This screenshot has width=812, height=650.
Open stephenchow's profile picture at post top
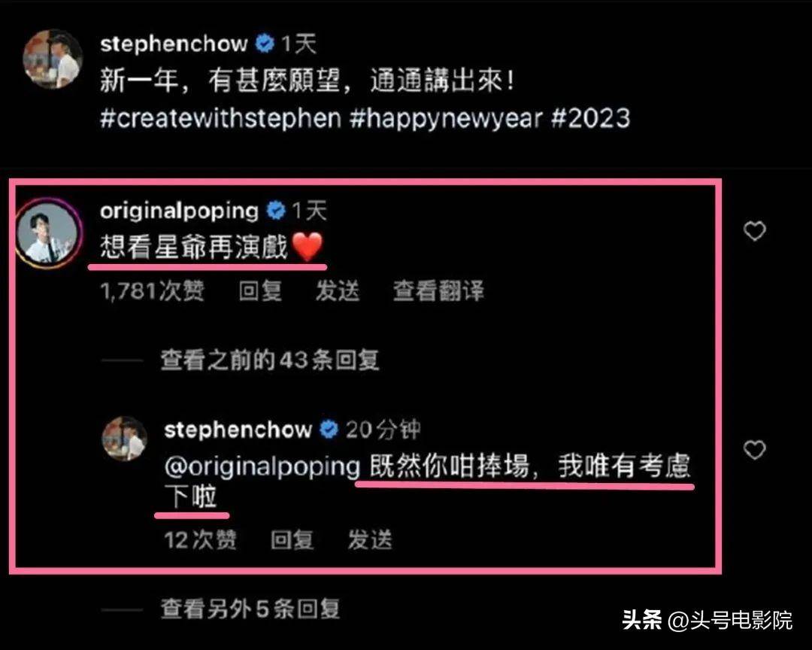53,59
